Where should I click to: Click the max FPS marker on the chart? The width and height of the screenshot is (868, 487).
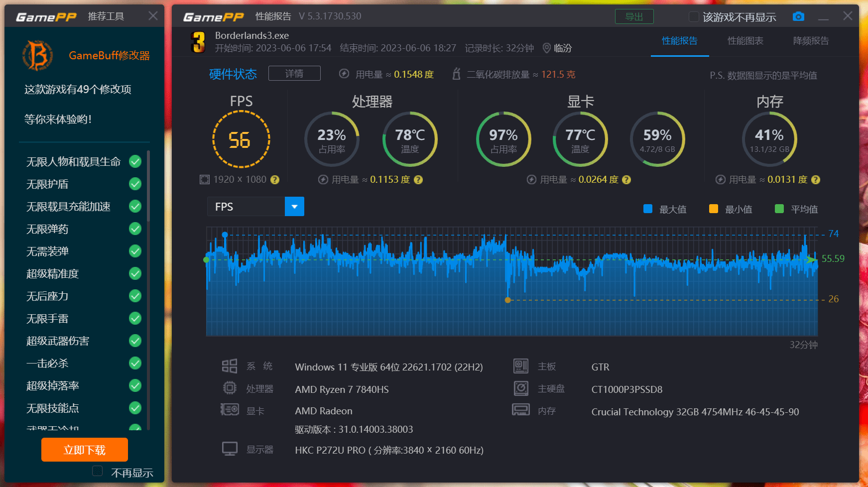(225, 235)
